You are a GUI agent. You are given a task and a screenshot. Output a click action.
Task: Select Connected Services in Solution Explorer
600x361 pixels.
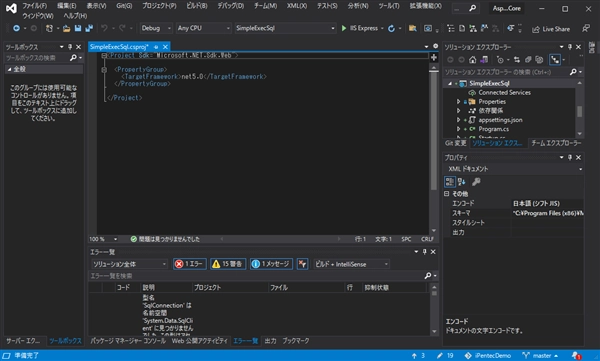(x=504, y=93)
